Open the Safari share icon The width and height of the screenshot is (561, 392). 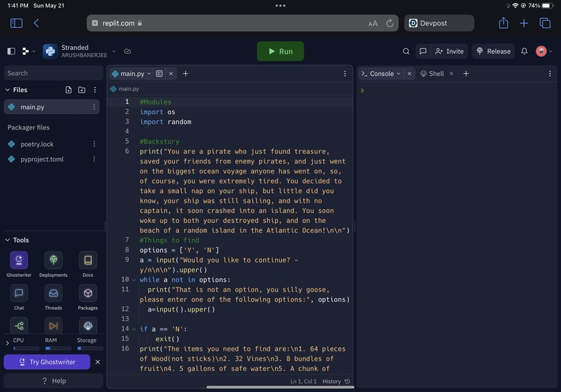(503, 23)
